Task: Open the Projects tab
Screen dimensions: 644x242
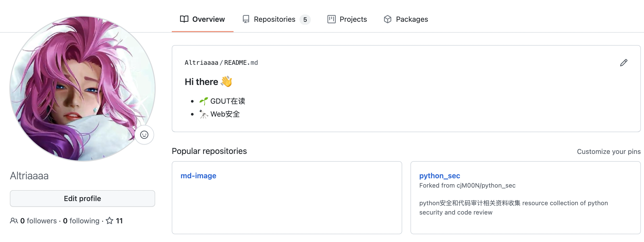Action: pyautogui.click(x=347, y=19)
